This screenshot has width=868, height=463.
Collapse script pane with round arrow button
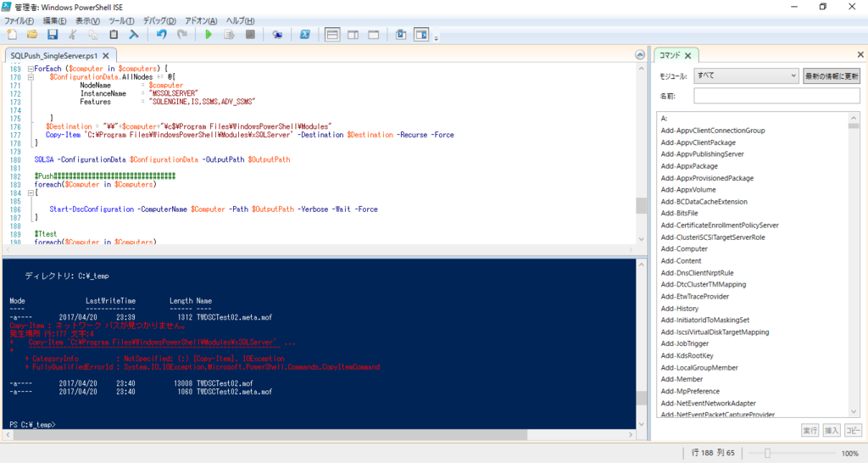click(x=639, y=54)
